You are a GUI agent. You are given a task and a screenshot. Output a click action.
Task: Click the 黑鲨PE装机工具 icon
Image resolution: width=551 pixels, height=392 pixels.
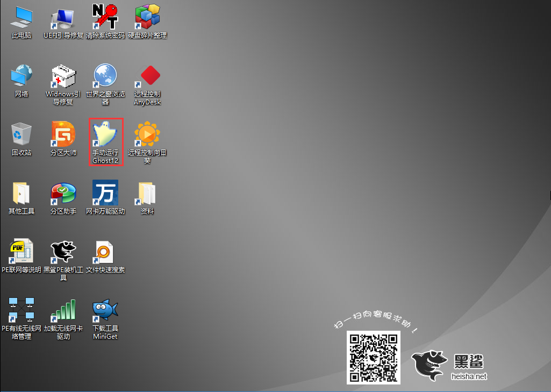(63, 252)
